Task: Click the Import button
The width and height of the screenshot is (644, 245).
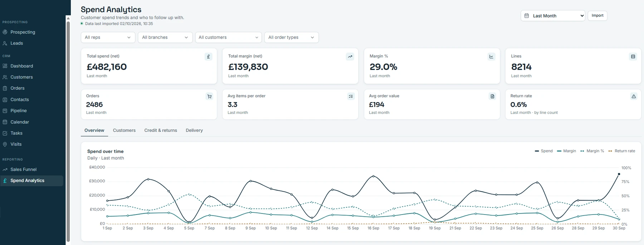Action: 597,16
